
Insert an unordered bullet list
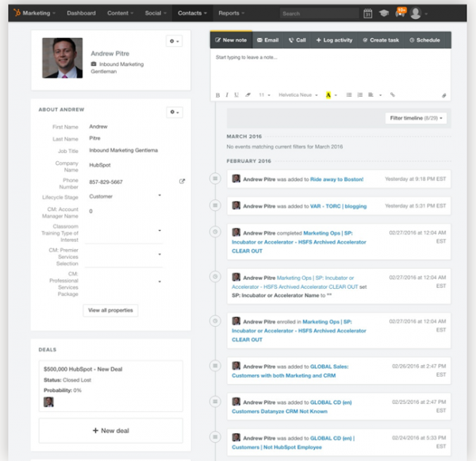(349, 95)
